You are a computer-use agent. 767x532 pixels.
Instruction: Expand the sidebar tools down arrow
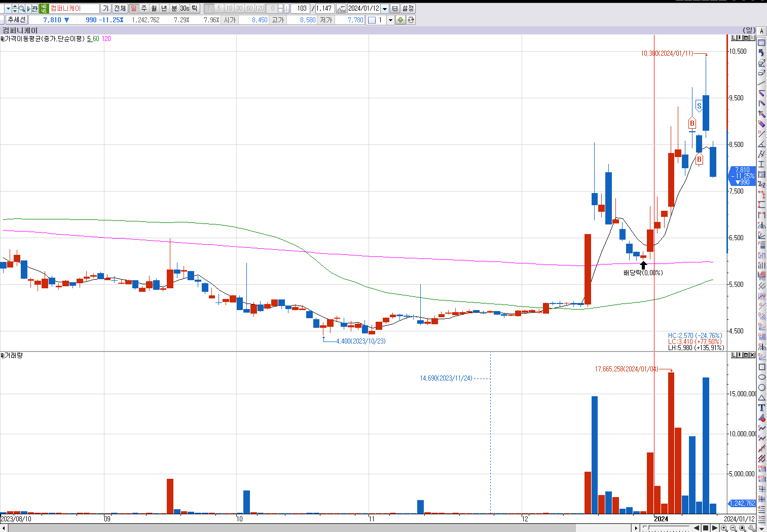[x=762, y=528]
